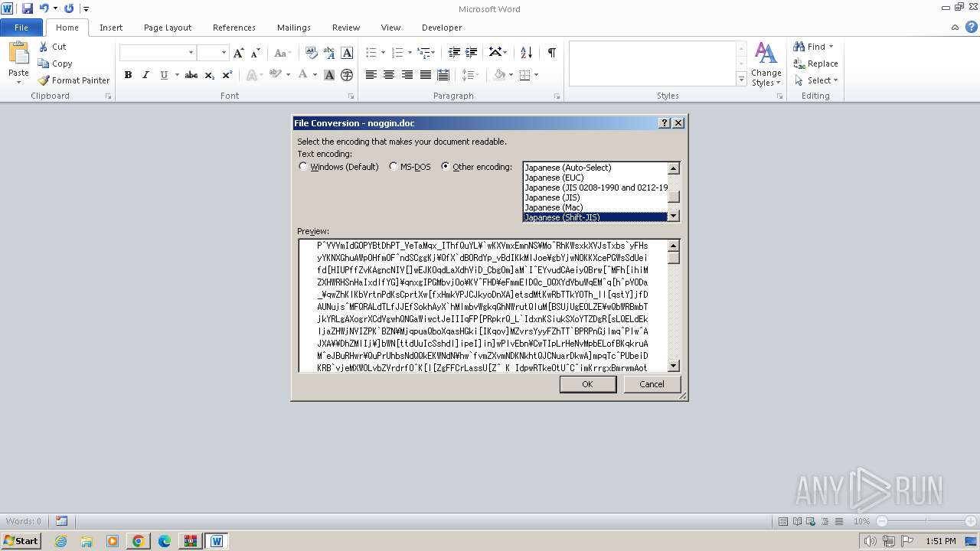Apply Strikethrough formatting
980x551 pixels.
[x=191, y=75]
